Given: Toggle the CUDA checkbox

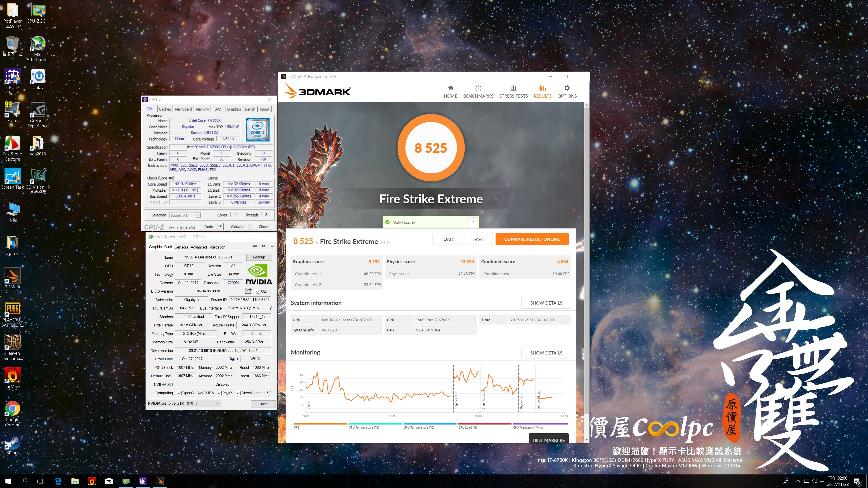Looking at the screenshot, I should [200, 393].
